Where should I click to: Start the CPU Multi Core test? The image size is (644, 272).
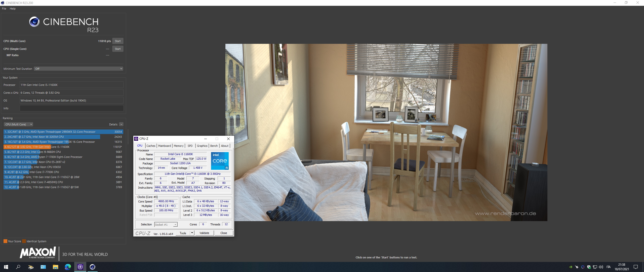(x=118, y=41)
